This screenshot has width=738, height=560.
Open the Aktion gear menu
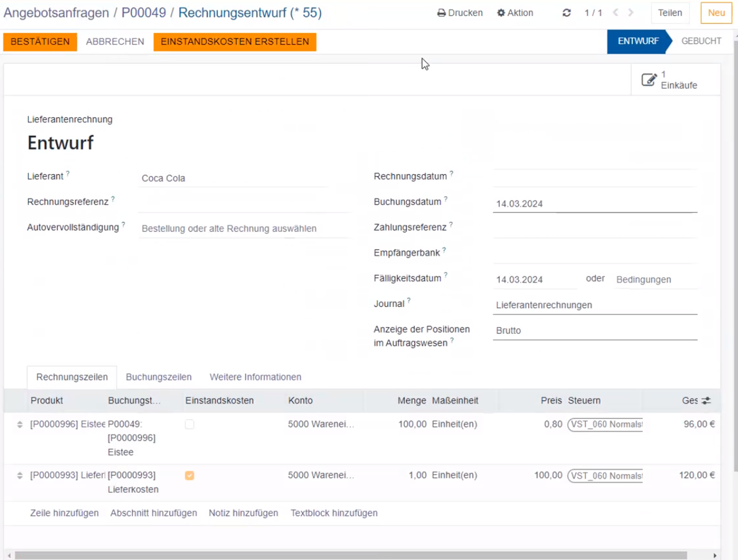515,13
